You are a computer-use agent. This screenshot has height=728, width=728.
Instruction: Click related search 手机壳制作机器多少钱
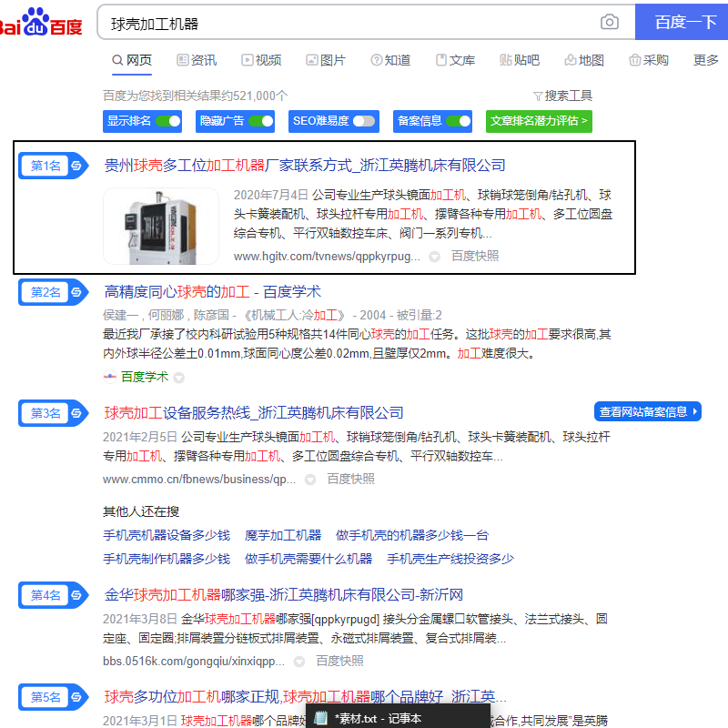(167, 559)
